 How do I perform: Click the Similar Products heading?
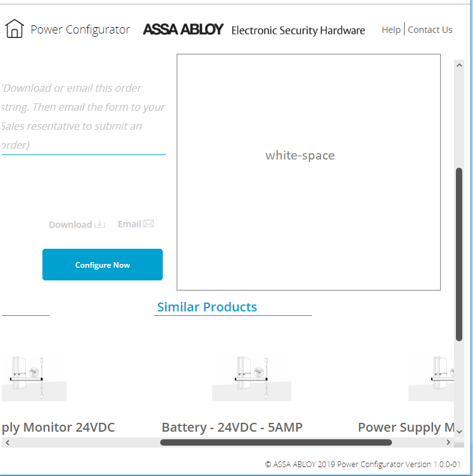207,307
